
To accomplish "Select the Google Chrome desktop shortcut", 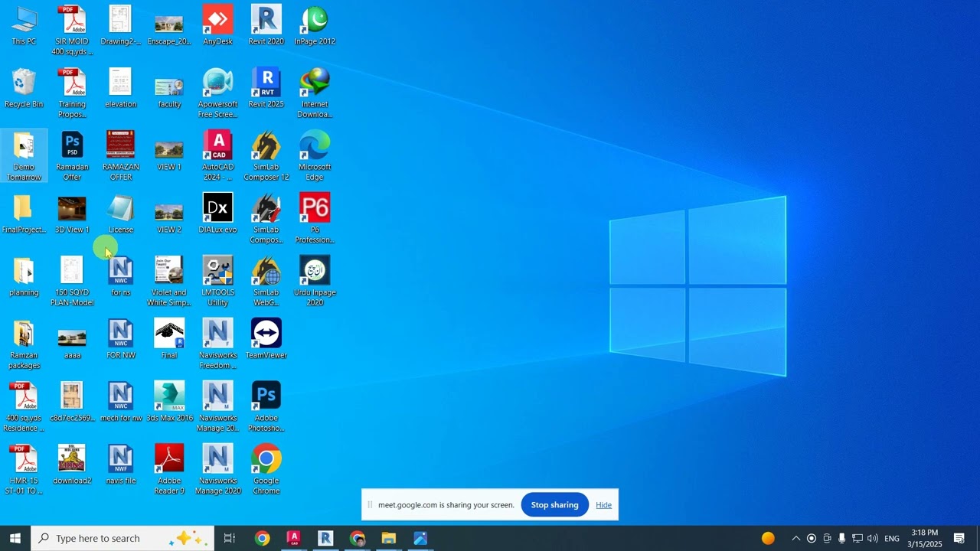I will coord(266,470).
